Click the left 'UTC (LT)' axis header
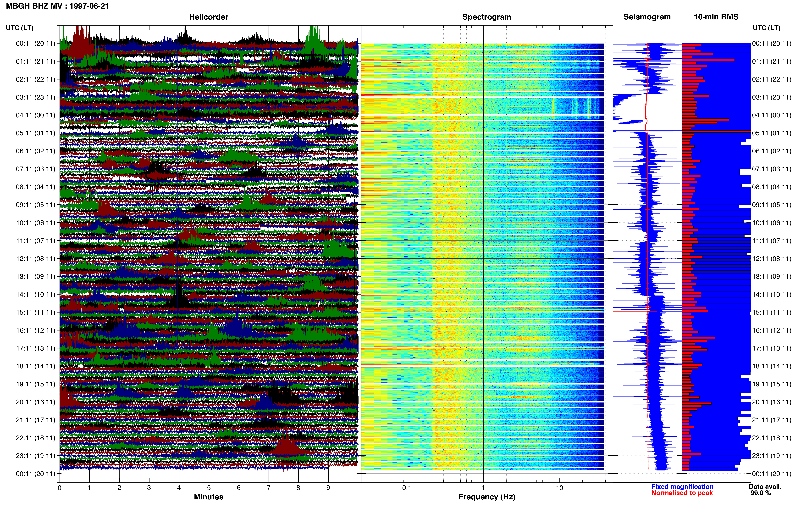The width and height of the screenshot is (812, 508). tap(20, 28)
